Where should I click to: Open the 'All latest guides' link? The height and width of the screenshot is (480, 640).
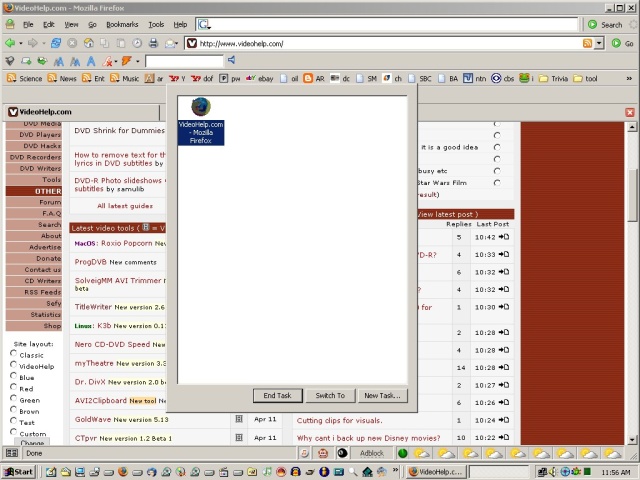[125, 206]
